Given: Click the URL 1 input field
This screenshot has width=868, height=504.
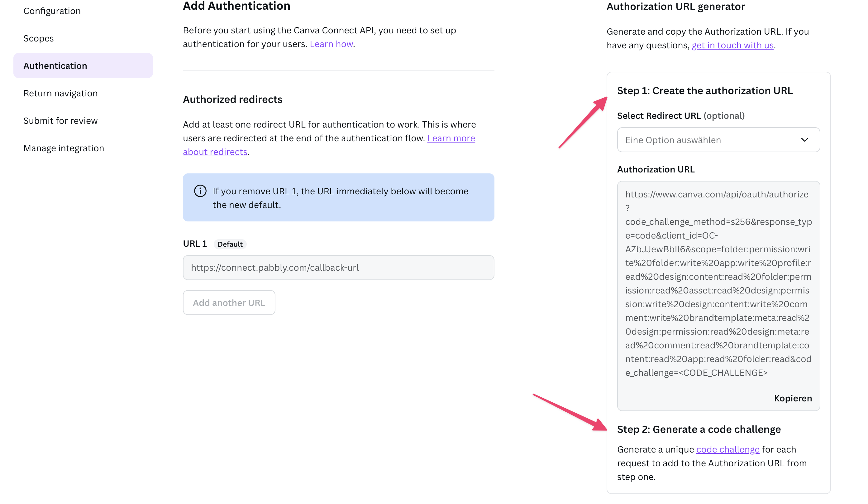Looking at the screenshot, I should tap(338, 268).
